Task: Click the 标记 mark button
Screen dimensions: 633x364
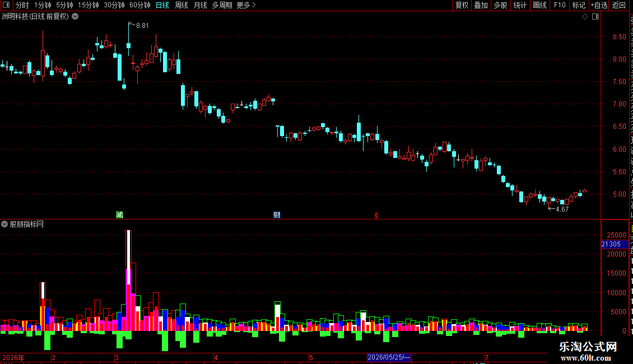Action: pyautogui.click(x=579, y=5)
